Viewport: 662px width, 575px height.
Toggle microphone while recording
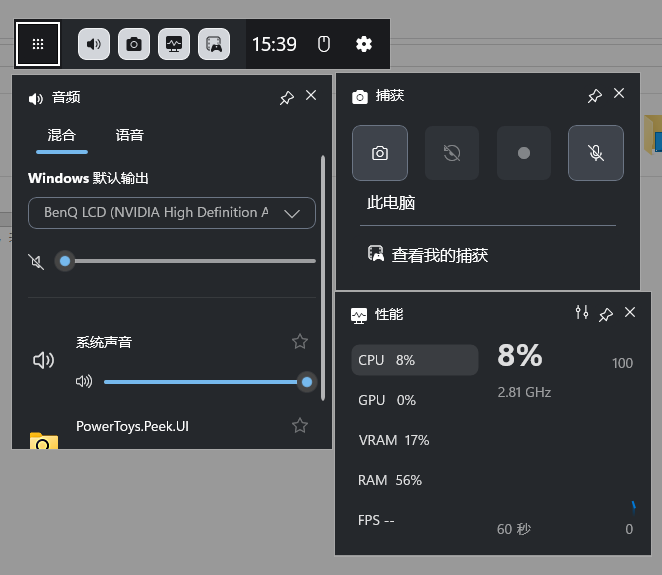click(x=595, y=153)
